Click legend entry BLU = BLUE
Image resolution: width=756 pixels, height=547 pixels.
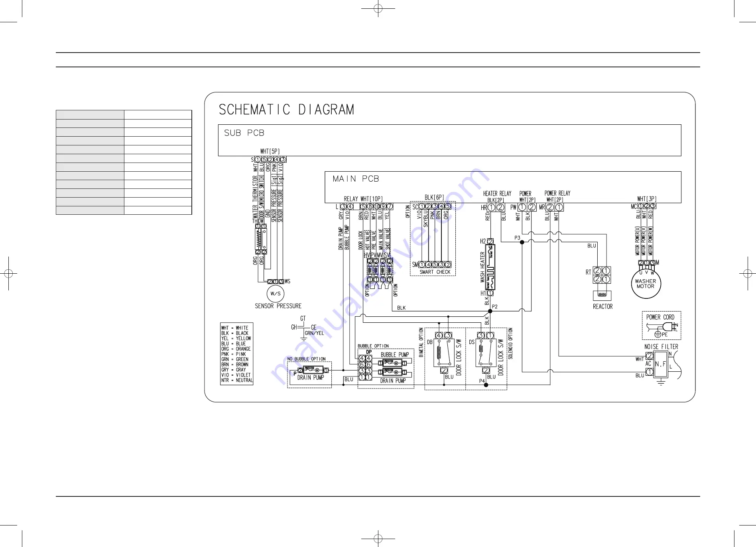click(234, 343)
